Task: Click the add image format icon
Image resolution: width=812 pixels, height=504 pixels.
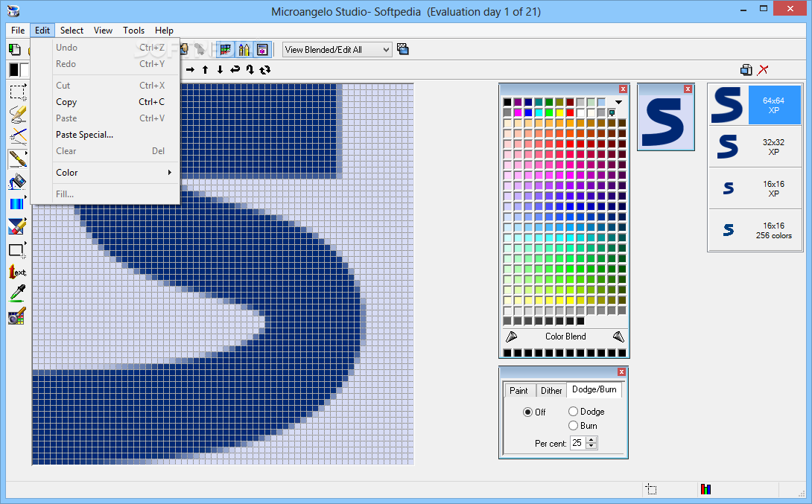Action: pos(746,70)
